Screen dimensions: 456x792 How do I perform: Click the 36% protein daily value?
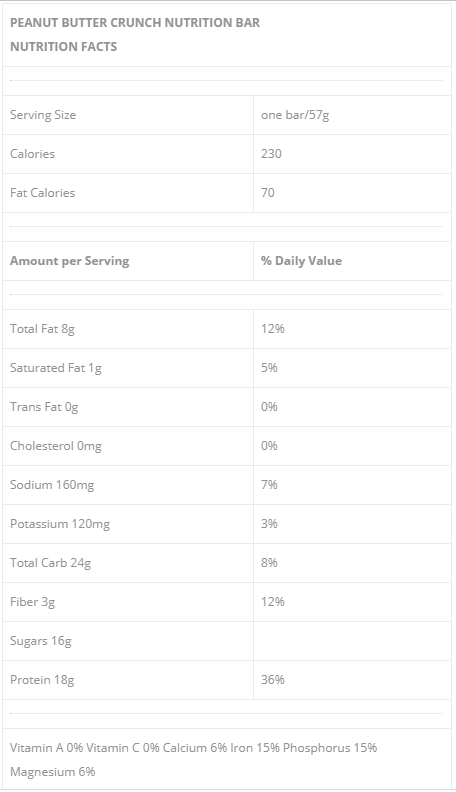coord(273,679)
